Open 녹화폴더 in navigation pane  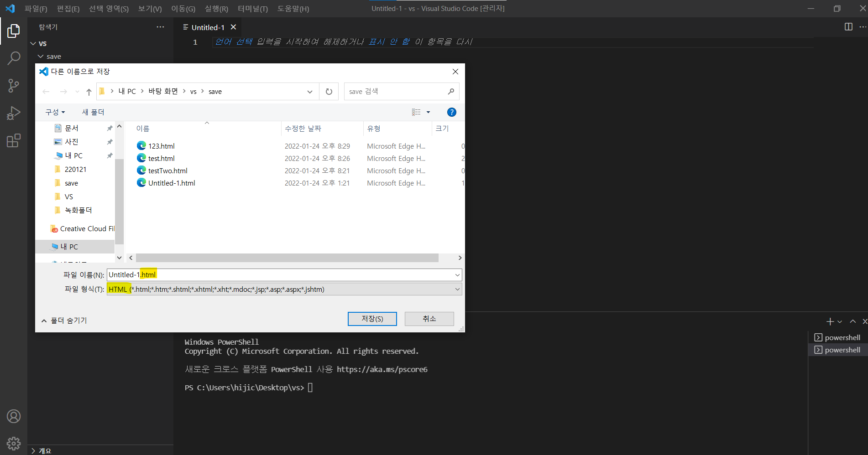[x=78, y=210]
